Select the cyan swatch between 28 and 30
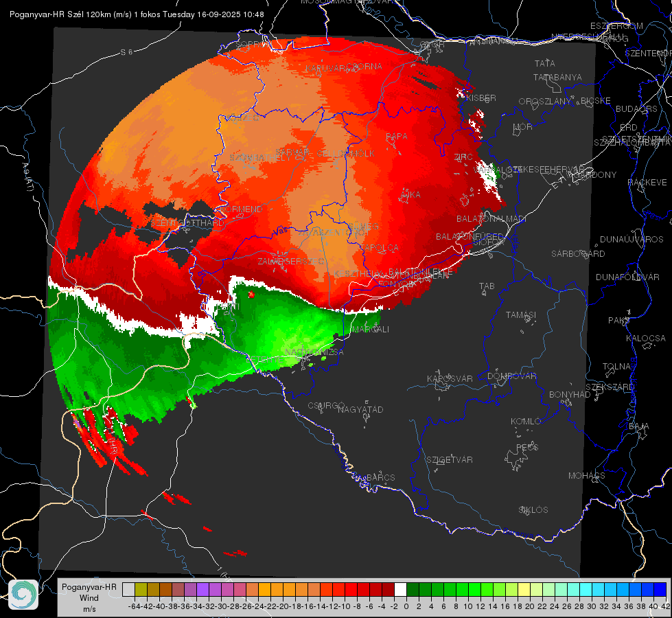The height and width of the screenshot is (618, 672). tap(586, 589)
